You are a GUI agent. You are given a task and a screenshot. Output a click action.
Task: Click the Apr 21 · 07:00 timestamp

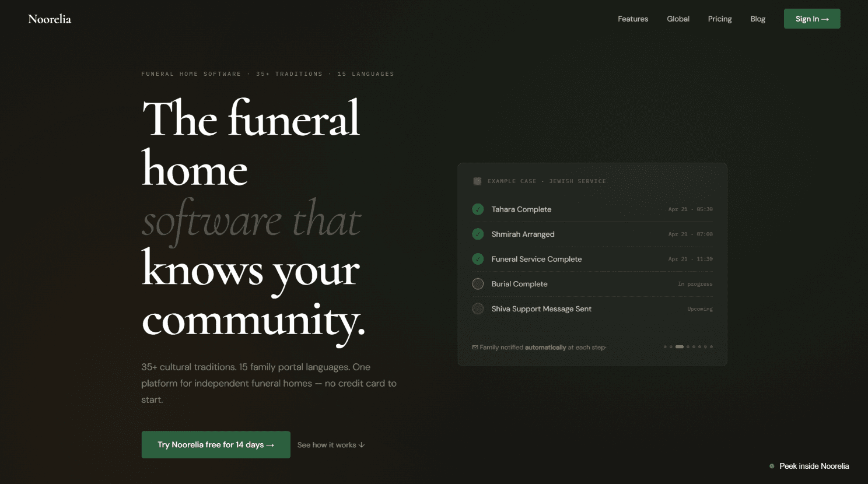tap(691, 234)
